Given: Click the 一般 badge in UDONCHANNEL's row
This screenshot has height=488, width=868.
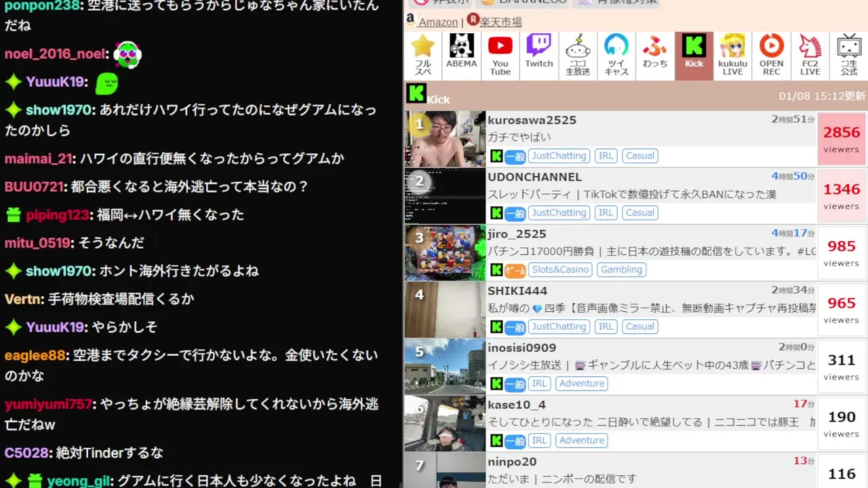Looking at the screenshot, I should 515,213.
